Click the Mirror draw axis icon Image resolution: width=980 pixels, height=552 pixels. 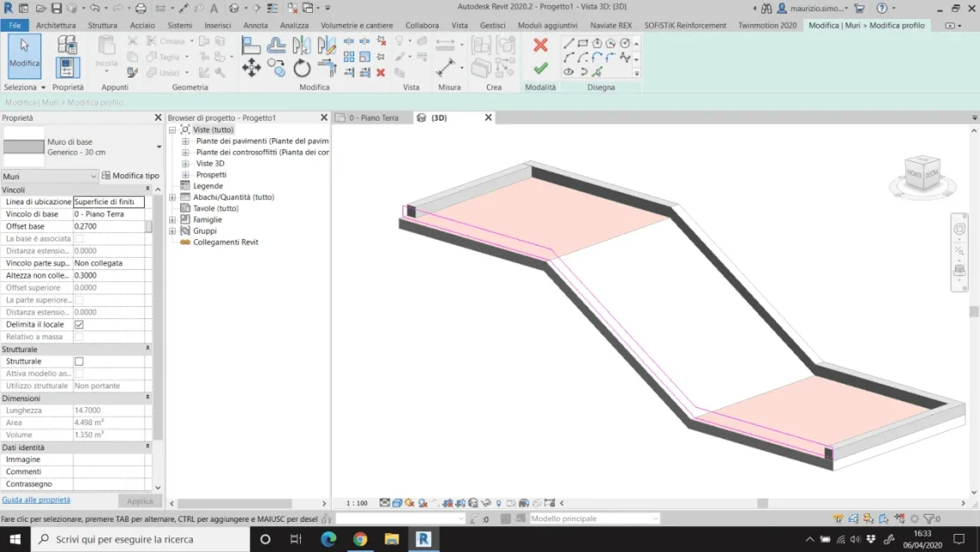(327, 45)
